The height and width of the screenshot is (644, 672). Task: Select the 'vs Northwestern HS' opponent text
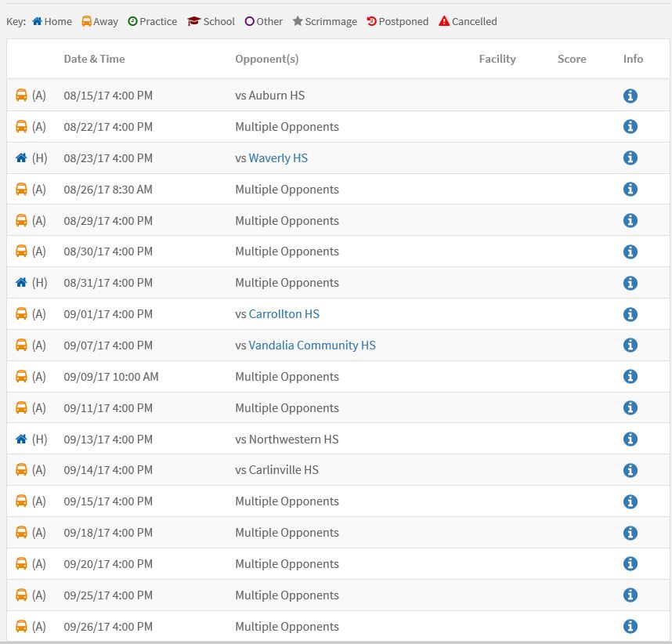click(287, 439)
